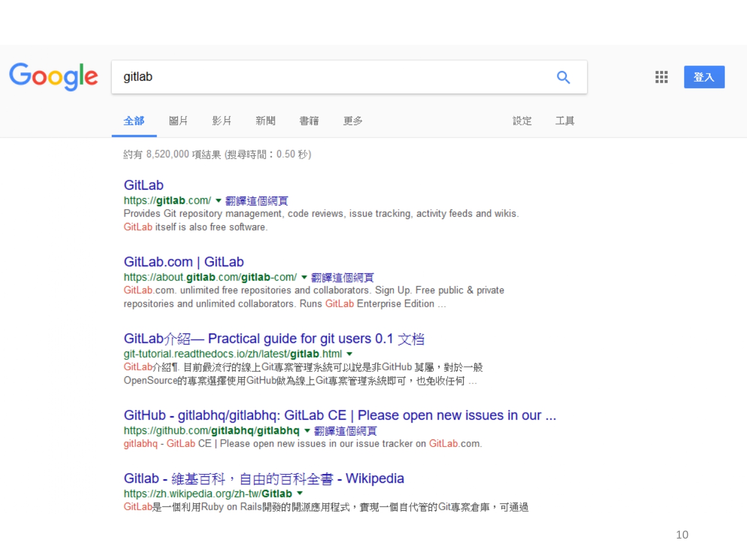Expand dropdown arrow beside zh.wikipedia.org URL

300,493
